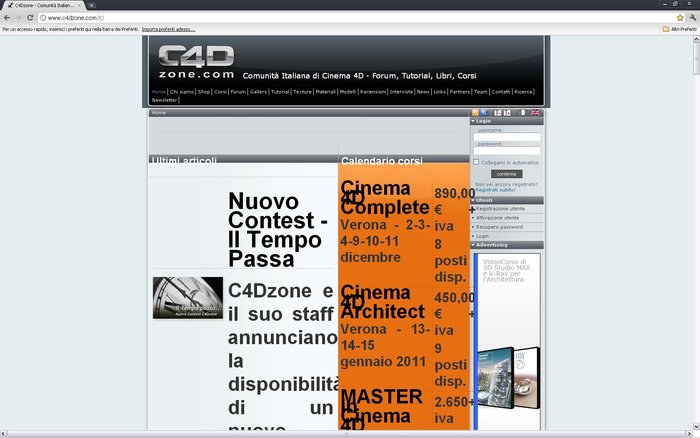Open Attivazione utente link
The height and width of the screenshot is (438, 700).
click(497, 218)
